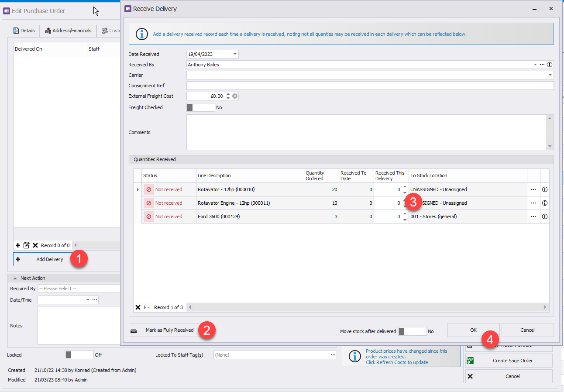564x392 pixels.
Task: Open the Date/Time dropdown arrow in Next Action
Action: (88, 300)
